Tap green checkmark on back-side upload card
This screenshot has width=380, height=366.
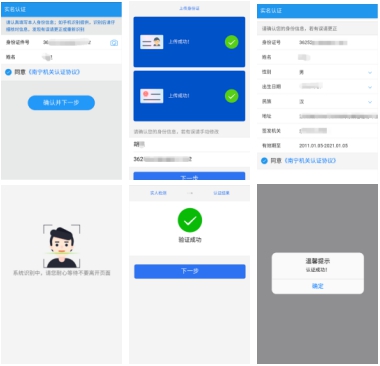click(x=231, y=96)
